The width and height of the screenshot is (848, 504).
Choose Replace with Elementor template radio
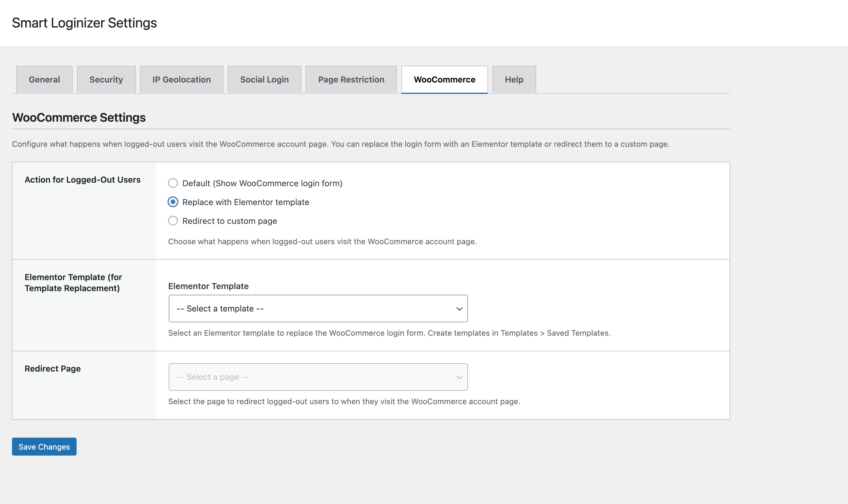tap(173, 202)
